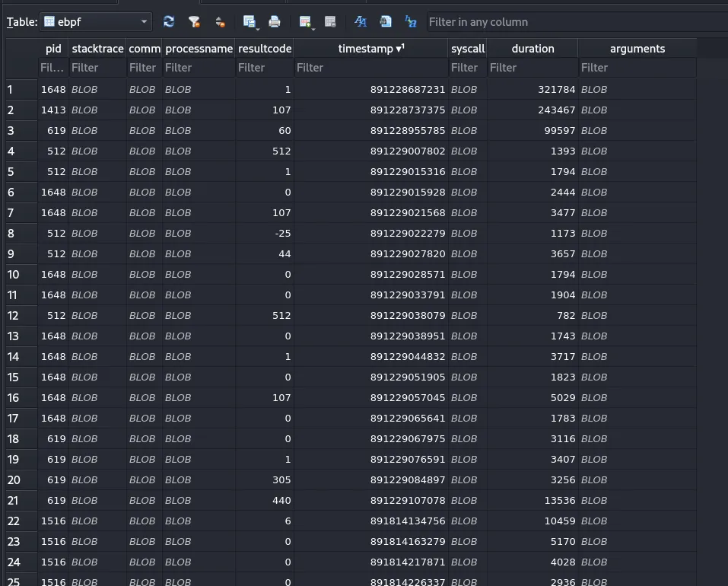Focus the timestamp column filter field
The width and height of the screenshot is (728, 586).
371,68
